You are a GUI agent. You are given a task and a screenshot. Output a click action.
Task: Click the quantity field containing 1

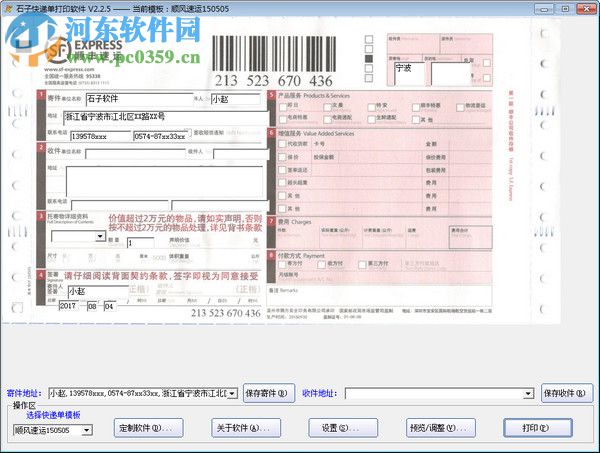(x=141, y=243)
